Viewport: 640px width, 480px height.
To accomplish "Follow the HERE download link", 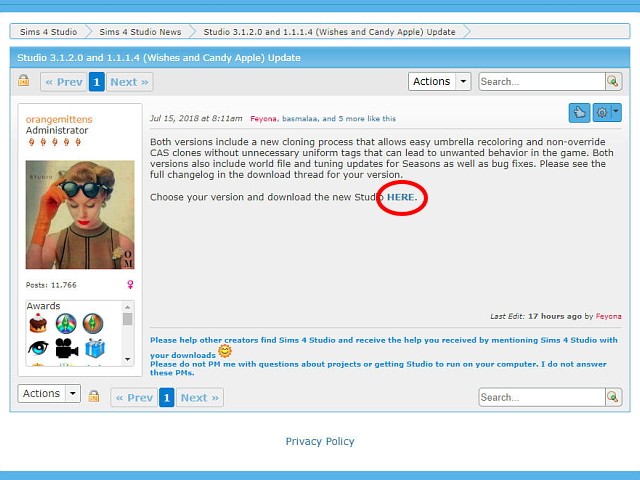I will (x=400, y=197).
